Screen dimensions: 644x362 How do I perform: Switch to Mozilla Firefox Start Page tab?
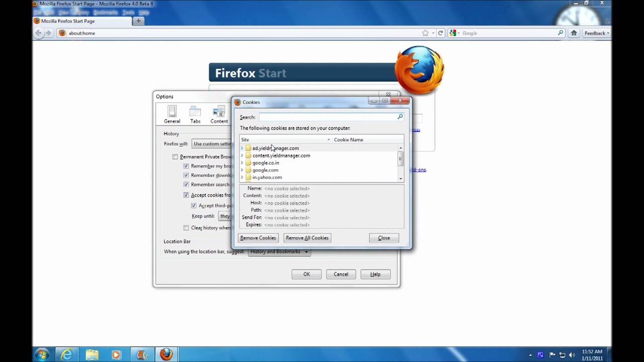82,21
